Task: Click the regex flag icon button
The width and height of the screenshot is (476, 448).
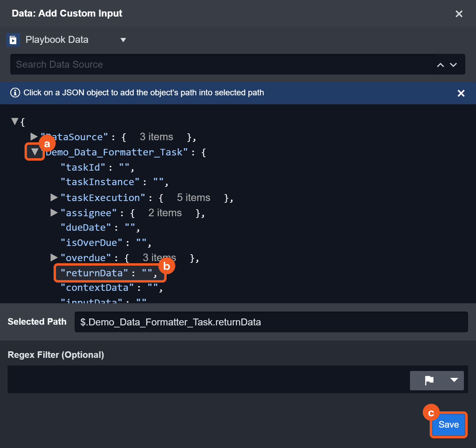Action: click(429, 380)
